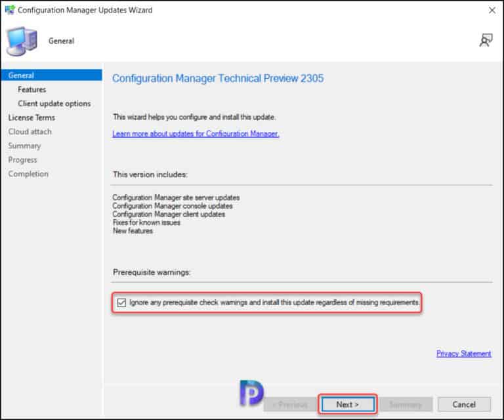Click the 'General' header title text
This screenshot has height=420, width=504.
pyautogui.click(x=61, y=41)
